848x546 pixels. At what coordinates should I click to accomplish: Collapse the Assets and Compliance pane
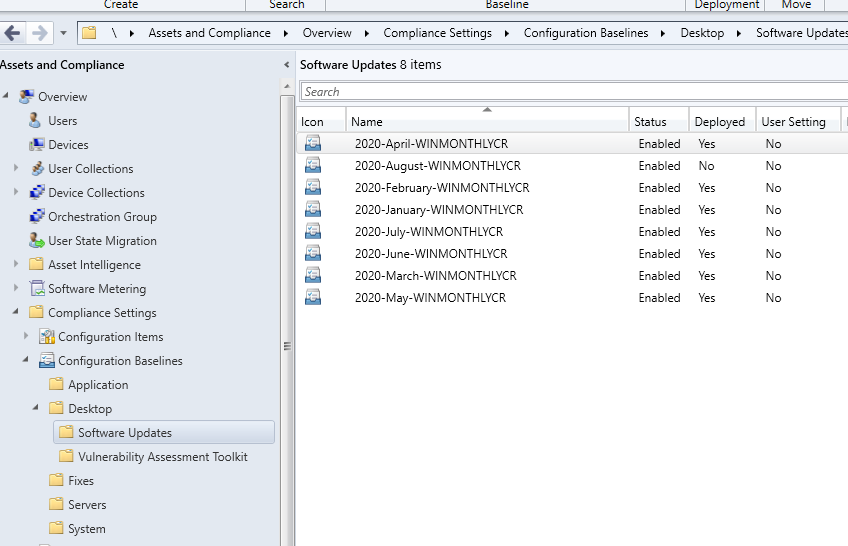pos(287,65)
